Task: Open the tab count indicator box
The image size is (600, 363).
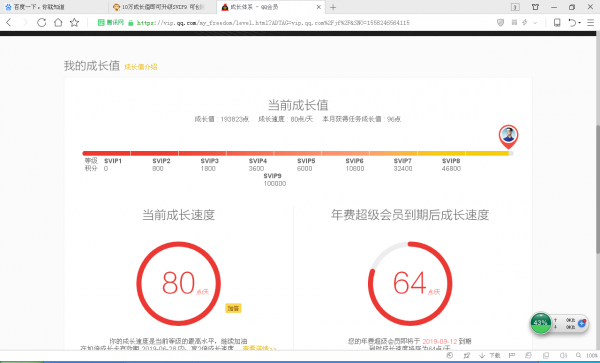Action: [515, 7]
